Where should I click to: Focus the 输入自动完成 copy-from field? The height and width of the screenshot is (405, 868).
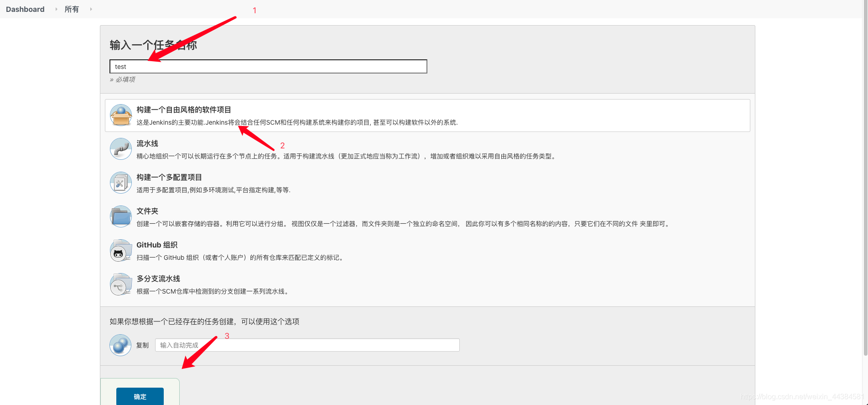coord(307,345)
